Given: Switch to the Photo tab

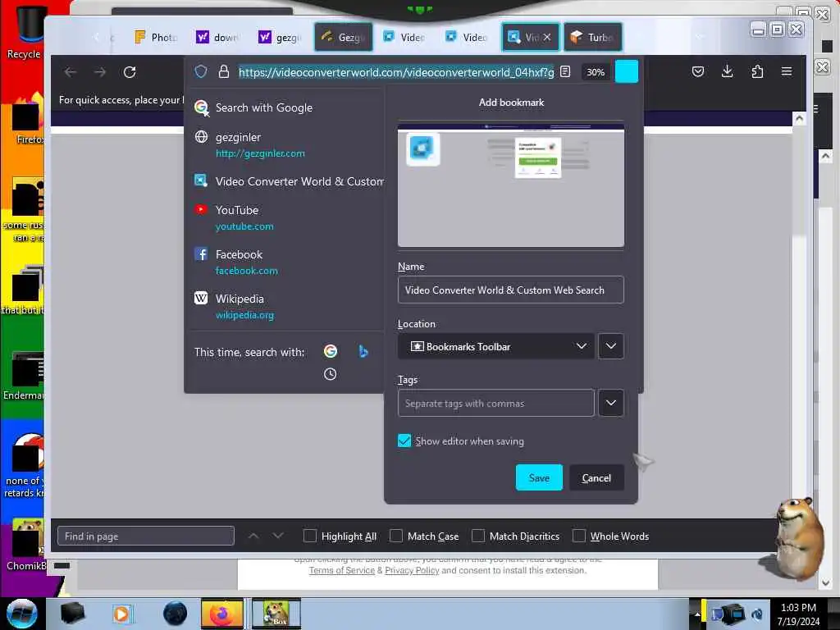Looking at the screenshot, I should point(155,37).
